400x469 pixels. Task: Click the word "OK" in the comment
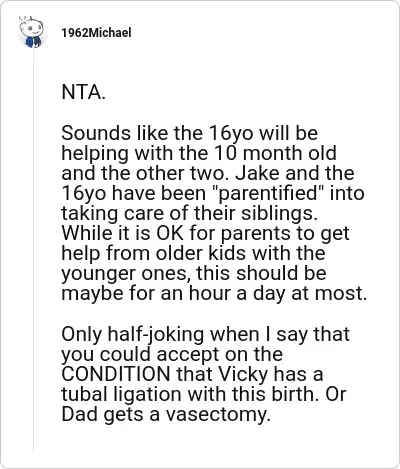[x=170, y=234]
